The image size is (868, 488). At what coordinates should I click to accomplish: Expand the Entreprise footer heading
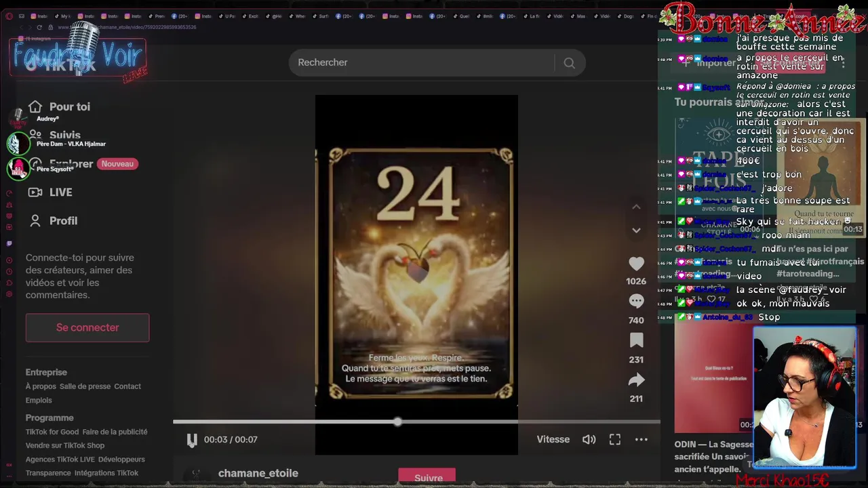[x=46, y=372]
